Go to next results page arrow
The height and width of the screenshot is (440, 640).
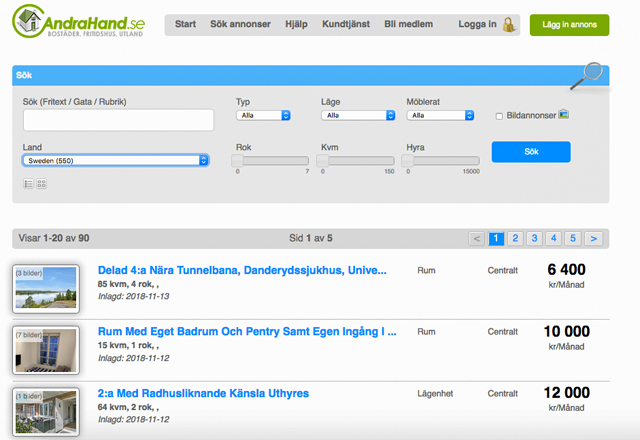[x=594, y=238]
